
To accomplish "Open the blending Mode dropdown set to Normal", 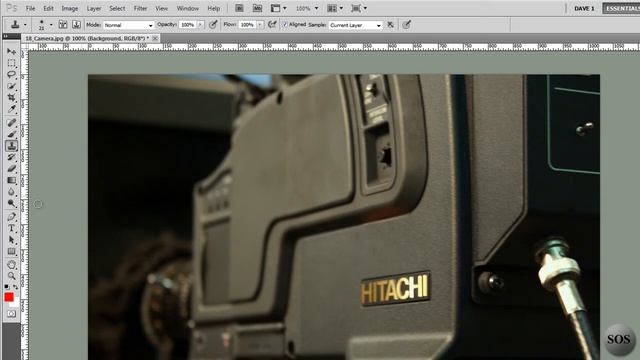I will 129,25.
